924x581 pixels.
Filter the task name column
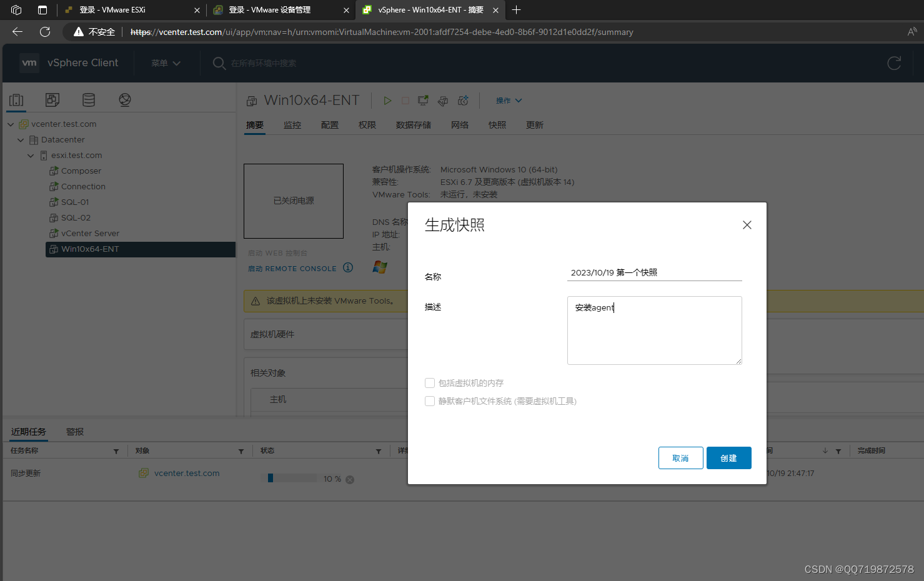click(x=116, y=451)
